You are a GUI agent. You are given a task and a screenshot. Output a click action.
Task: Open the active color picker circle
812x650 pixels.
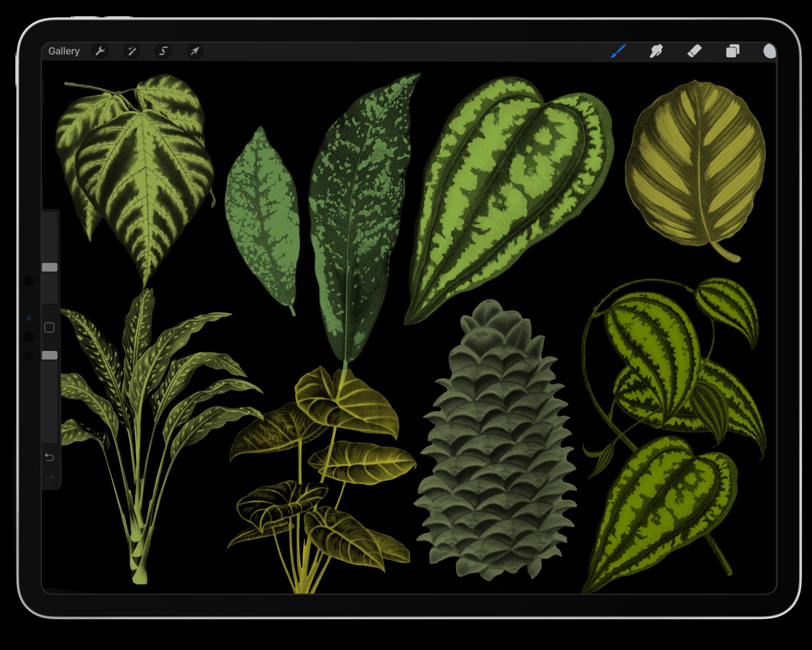pos(770,51)
